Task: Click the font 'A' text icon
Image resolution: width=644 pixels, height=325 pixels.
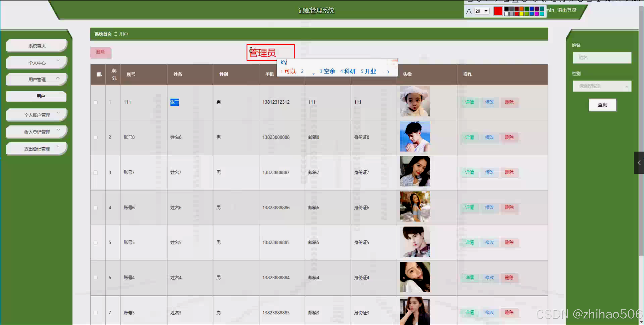Action: coord(469,11)
